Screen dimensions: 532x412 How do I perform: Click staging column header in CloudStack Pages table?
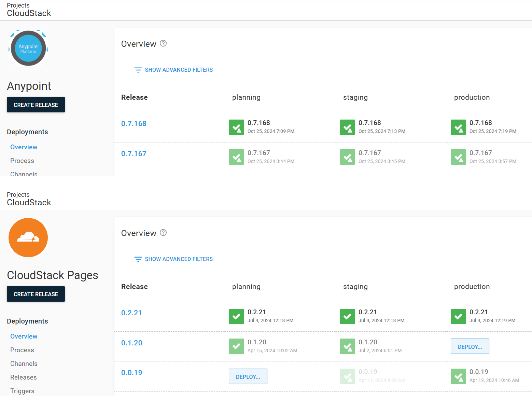(x=355, y=287)
